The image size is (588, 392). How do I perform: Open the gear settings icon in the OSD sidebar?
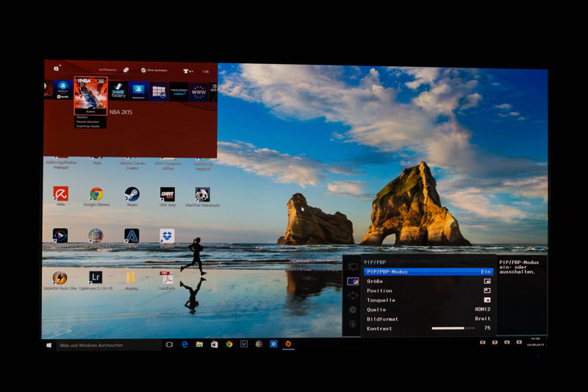(x=353, y=310)
